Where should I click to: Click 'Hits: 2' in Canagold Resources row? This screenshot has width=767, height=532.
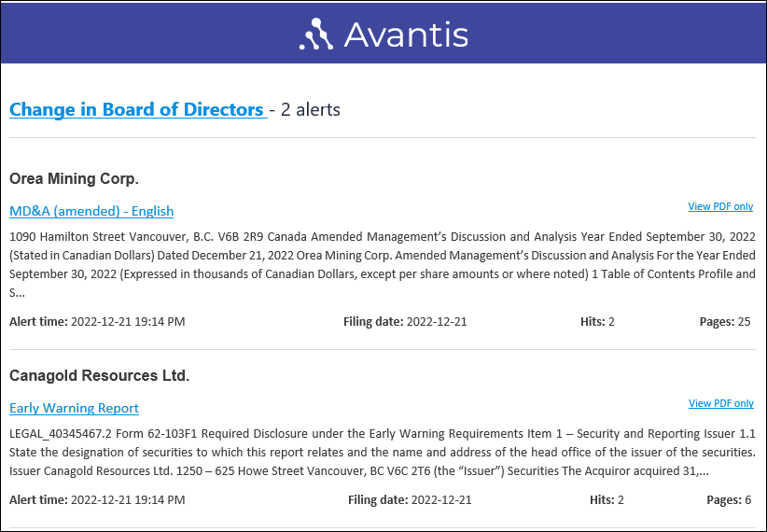[607, 499]
